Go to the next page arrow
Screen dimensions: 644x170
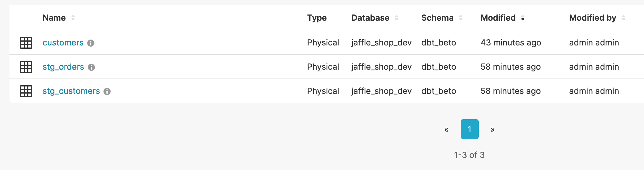(x=493, y=129)
